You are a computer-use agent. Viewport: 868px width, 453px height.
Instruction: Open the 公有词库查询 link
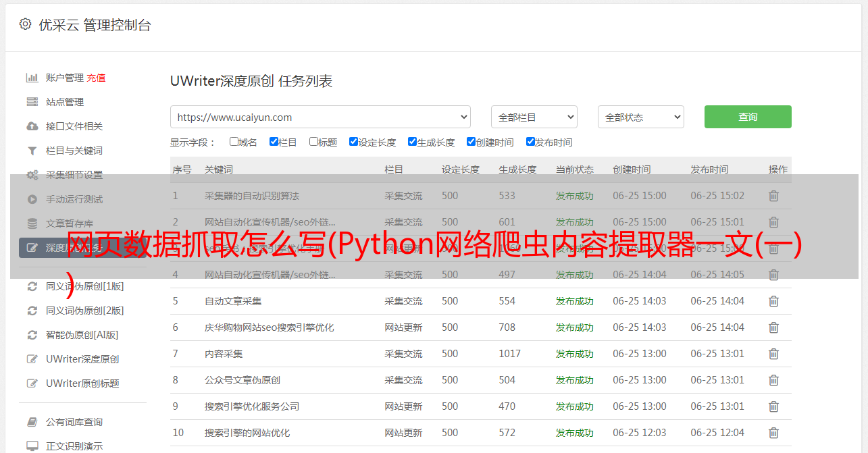74,422
